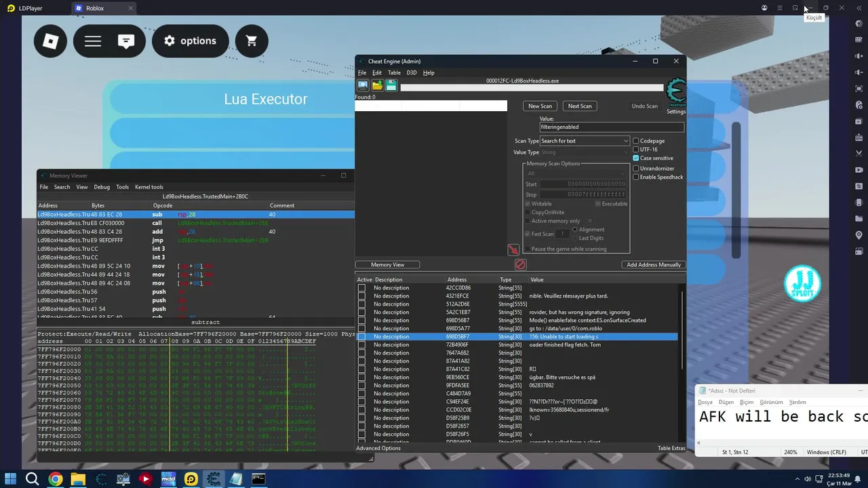Click the Value input field filteringenabled
This screenshot has width=868, height=488.
(612, 127)
